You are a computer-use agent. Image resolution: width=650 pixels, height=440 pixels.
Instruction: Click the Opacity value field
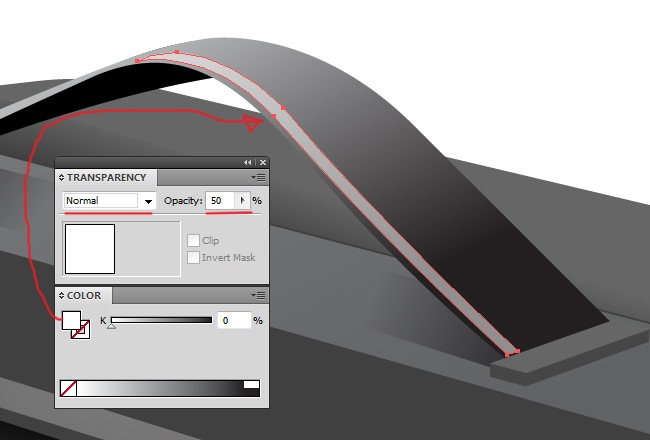(221, 201)
